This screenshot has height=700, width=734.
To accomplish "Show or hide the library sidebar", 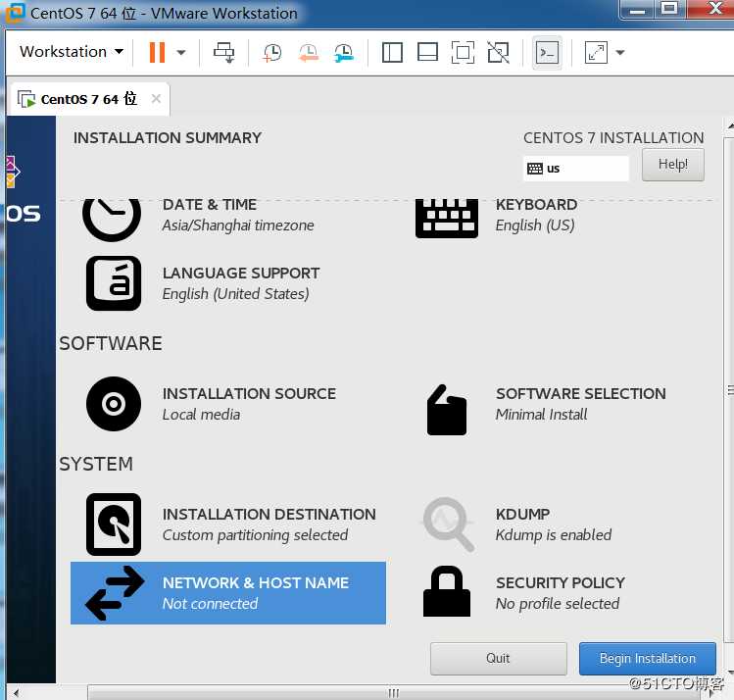I will click(392, 52).
